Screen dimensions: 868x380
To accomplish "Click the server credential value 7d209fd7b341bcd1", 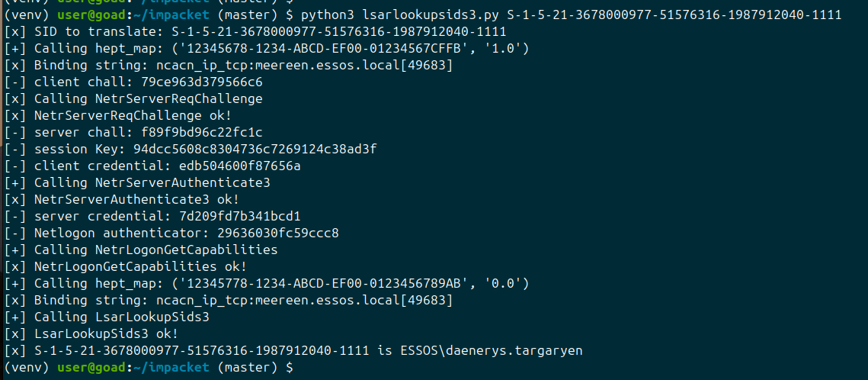I will (240, 216).
